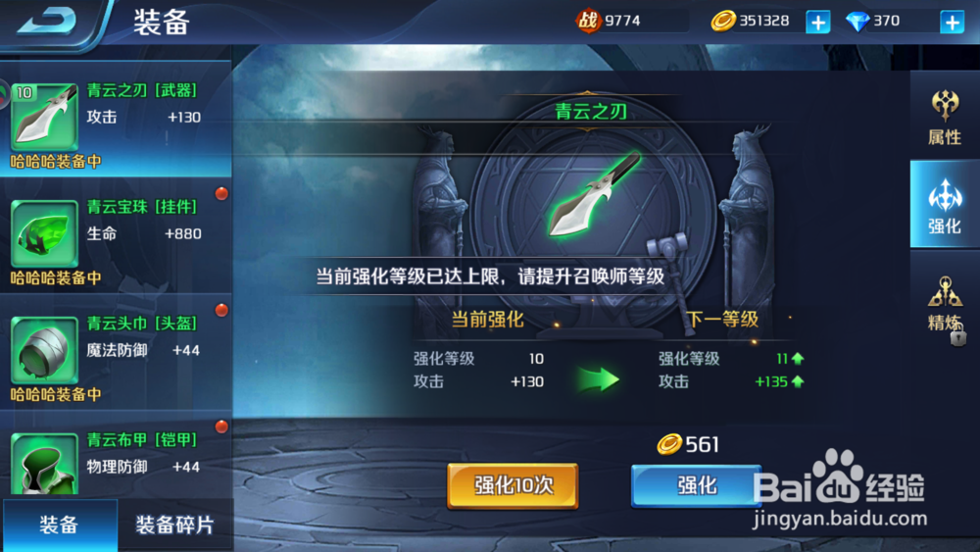Screen dimensions: 980x552
Task: Select the 强化 enhance side tab
Action: point(945,204)
